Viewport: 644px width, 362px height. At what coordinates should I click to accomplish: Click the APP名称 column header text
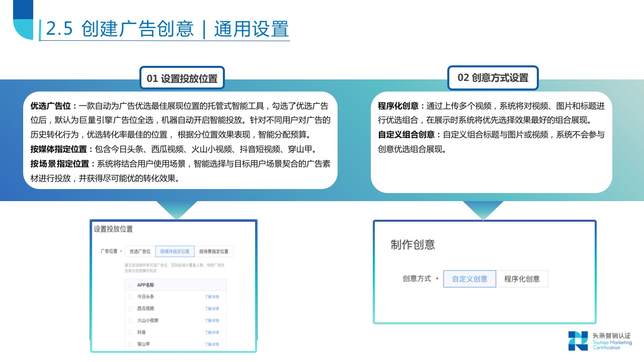coord(146,285)
